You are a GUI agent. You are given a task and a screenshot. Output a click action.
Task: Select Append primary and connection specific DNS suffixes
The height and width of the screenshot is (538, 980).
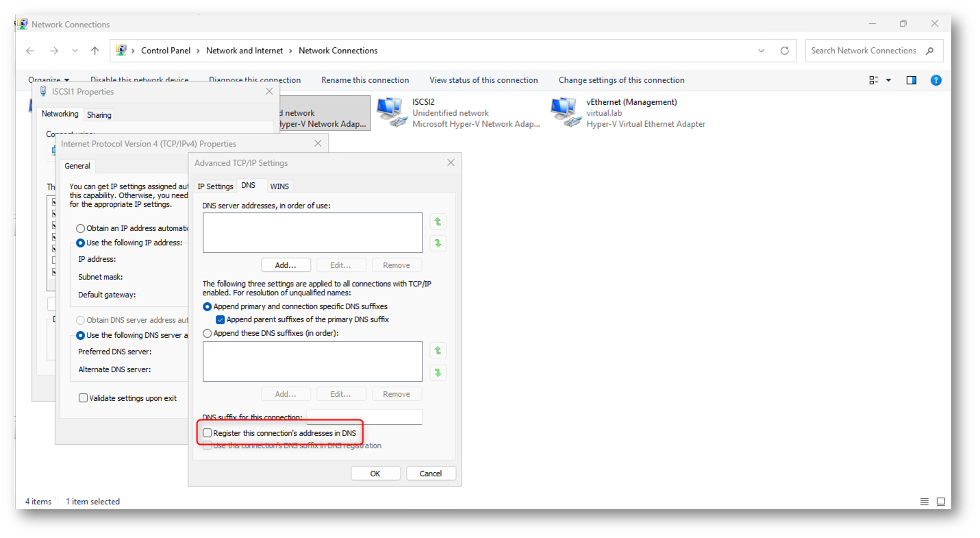207,306
